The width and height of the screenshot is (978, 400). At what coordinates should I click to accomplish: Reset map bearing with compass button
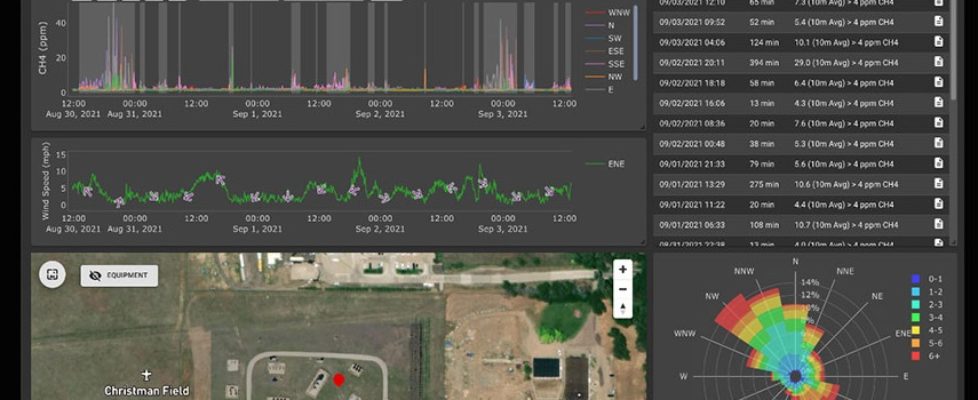[622, 308]
